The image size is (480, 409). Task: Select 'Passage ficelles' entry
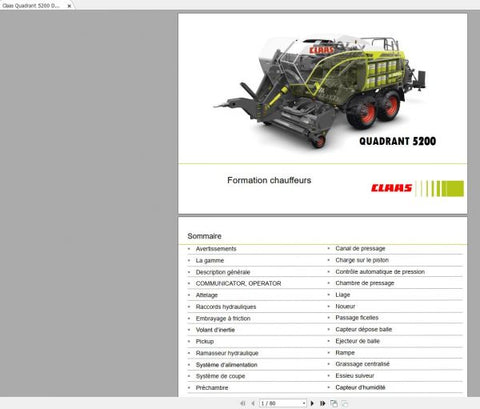click(x=357, y=318)
